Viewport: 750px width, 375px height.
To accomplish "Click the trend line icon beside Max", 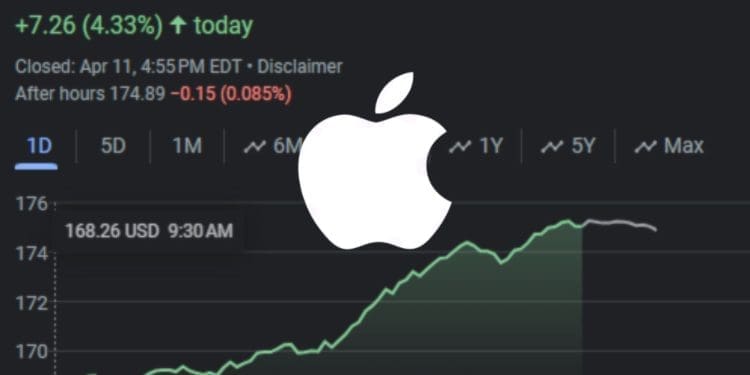I will coord(645,147).
